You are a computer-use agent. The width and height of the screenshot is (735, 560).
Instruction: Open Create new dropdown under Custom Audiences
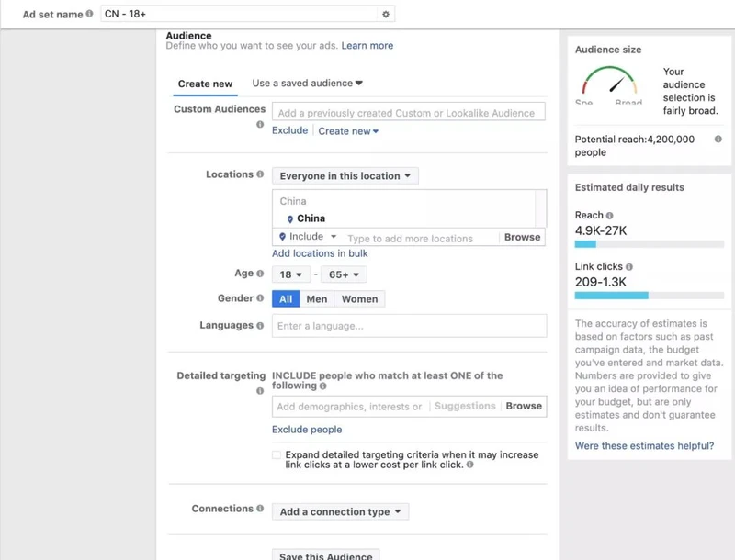pyautogui.click(x=348, y=131)
